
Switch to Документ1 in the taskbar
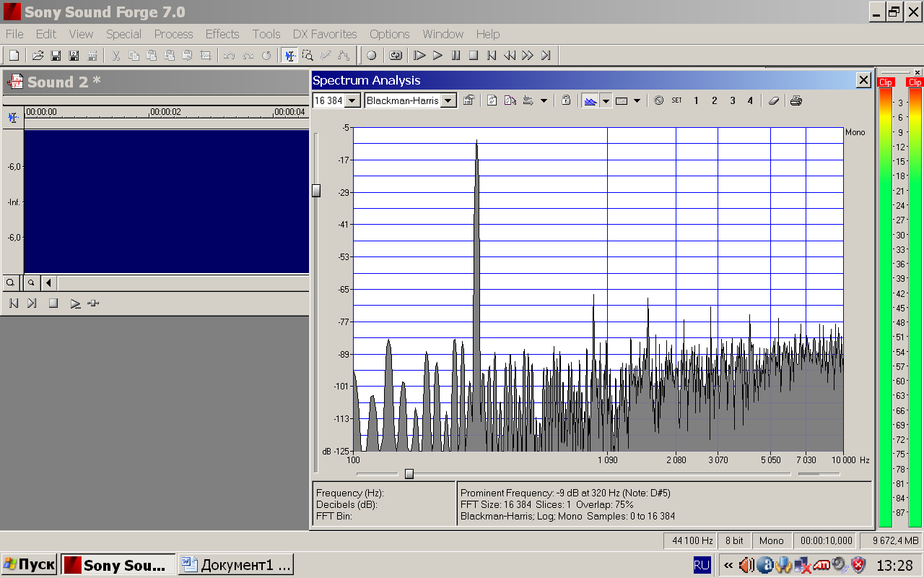[236, 565]
